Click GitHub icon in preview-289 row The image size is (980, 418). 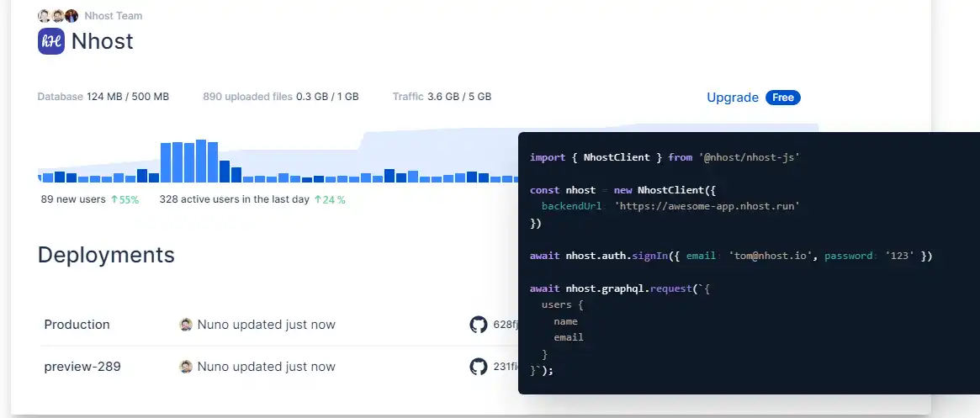[x=478, y=367]
